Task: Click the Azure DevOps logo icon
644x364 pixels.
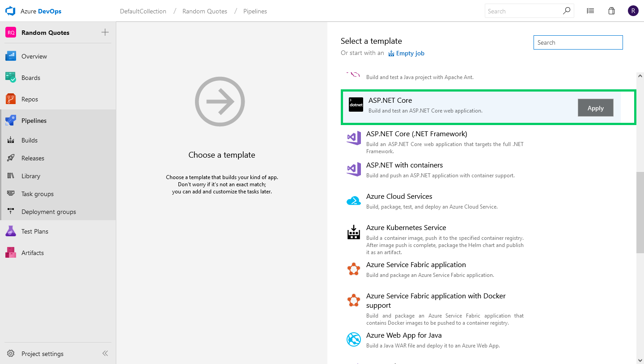Action: pos(10,11)
